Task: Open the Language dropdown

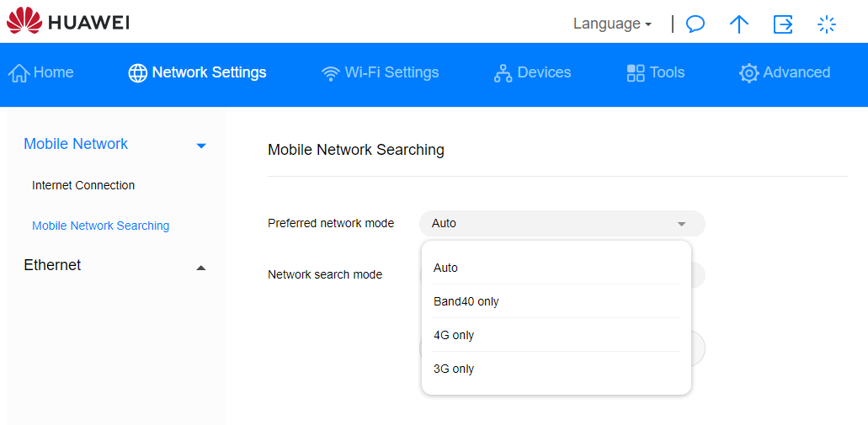Action: (612, 24)
